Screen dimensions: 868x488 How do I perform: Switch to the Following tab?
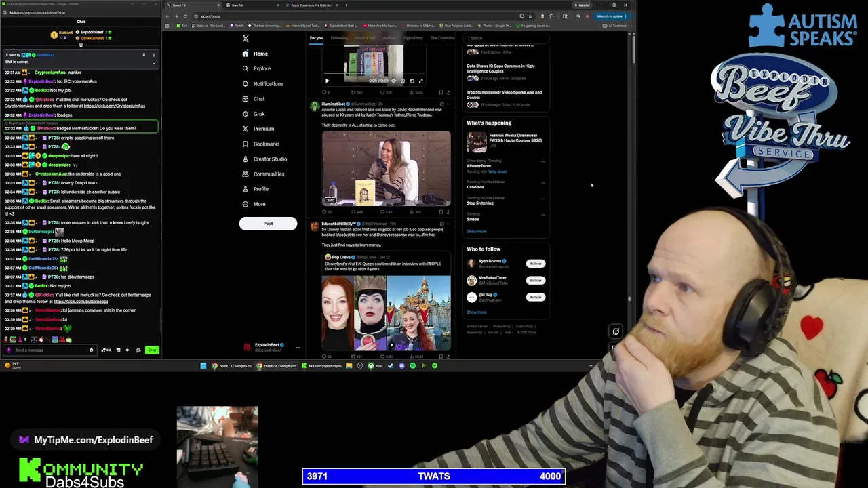pos(339,38)
